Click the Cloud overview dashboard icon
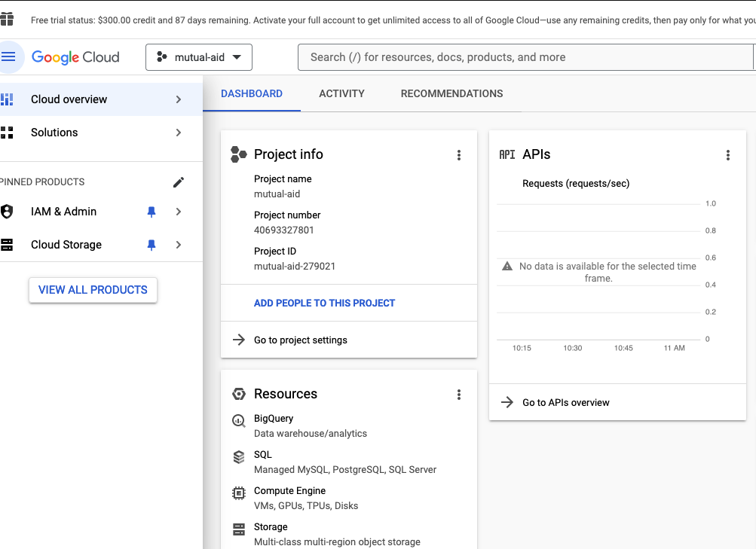This screenshot has width=756, height=549. pos(7,99)
